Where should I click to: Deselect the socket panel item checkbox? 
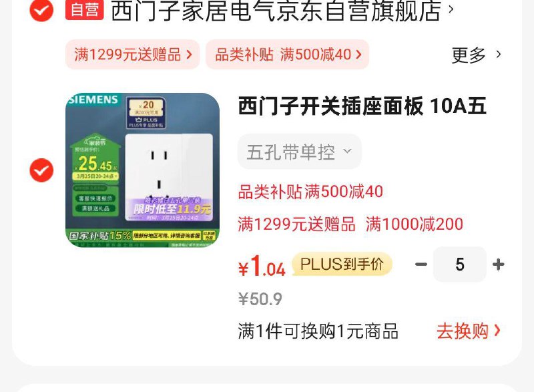pos(41,170)
